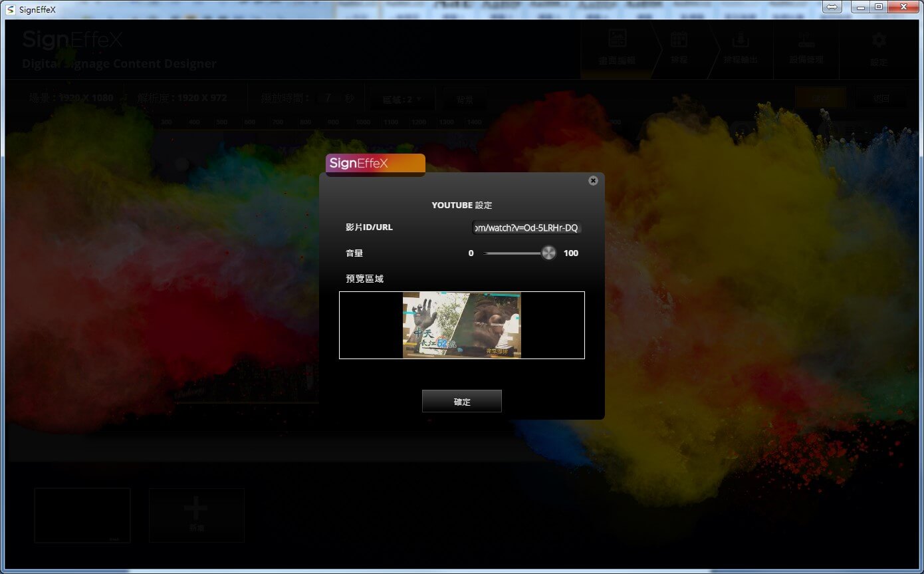The image size is (924, 574).
Task: Click the SignEffeX logo badge above dialog
Action: (375, 164)
